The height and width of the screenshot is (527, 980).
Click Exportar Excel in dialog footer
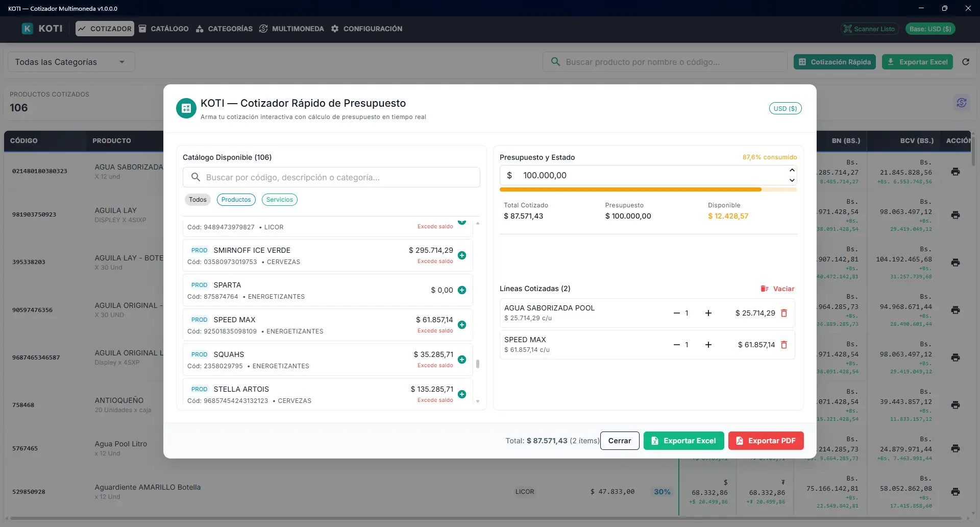(683, 441)
